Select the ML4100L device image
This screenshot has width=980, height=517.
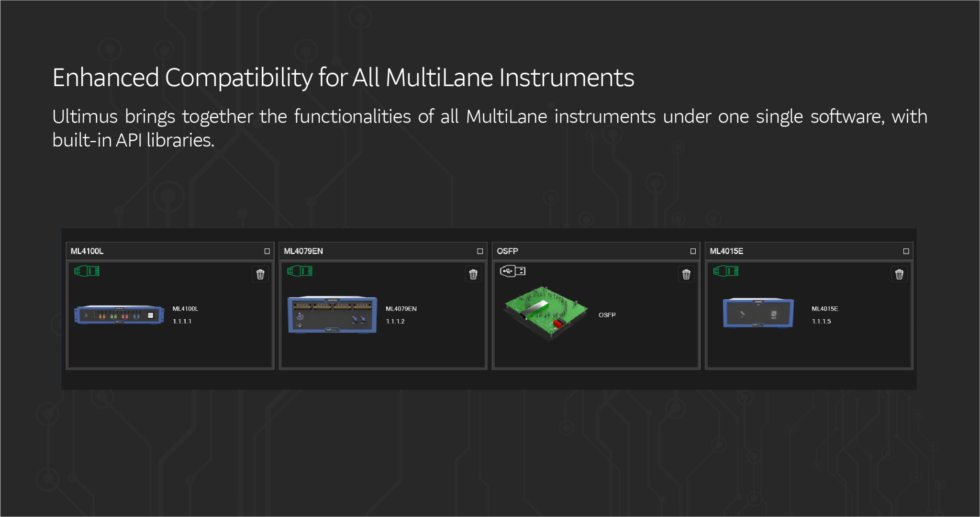click(x=119, y=315)
